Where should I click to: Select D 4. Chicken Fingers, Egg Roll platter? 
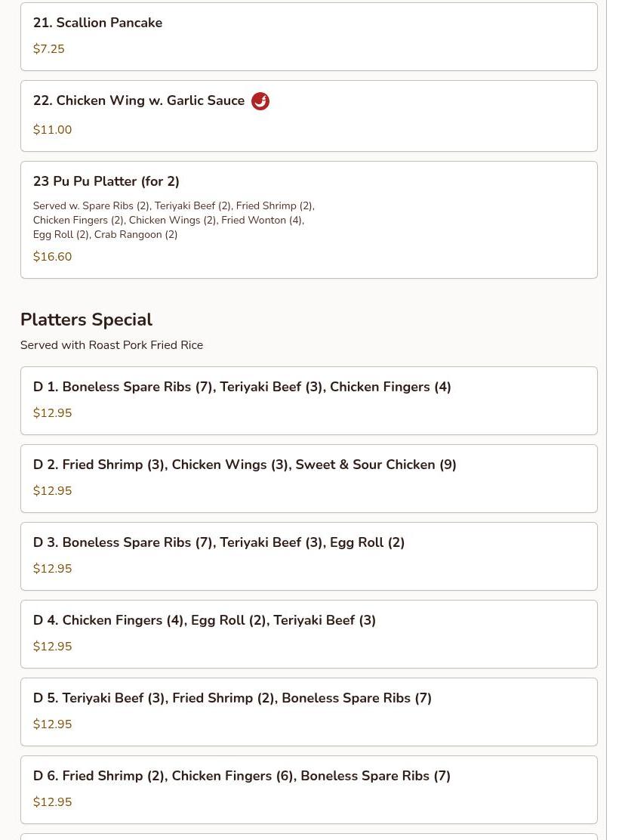pos(205,620)
